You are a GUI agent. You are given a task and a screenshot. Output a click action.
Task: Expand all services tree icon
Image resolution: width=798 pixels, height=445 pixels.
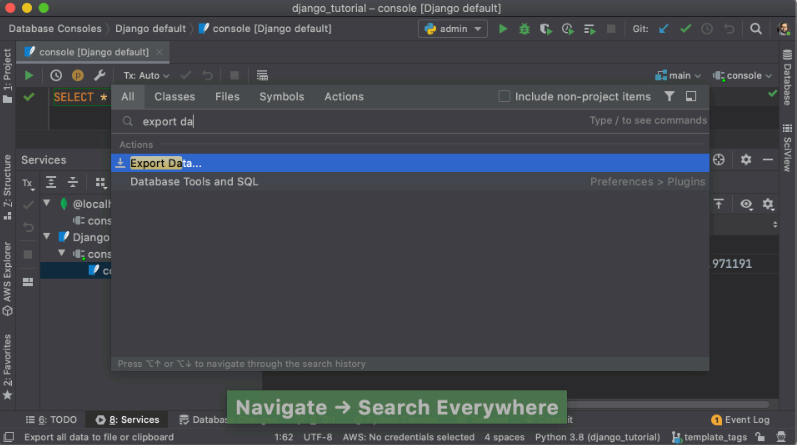[x=51, y=182]
